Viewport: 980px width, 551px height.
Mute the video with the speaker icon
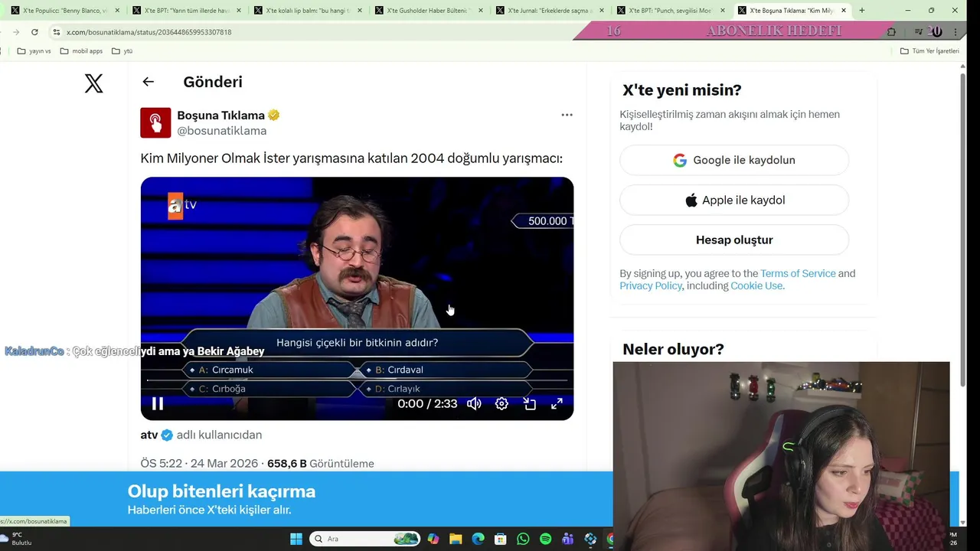(474, 403)
